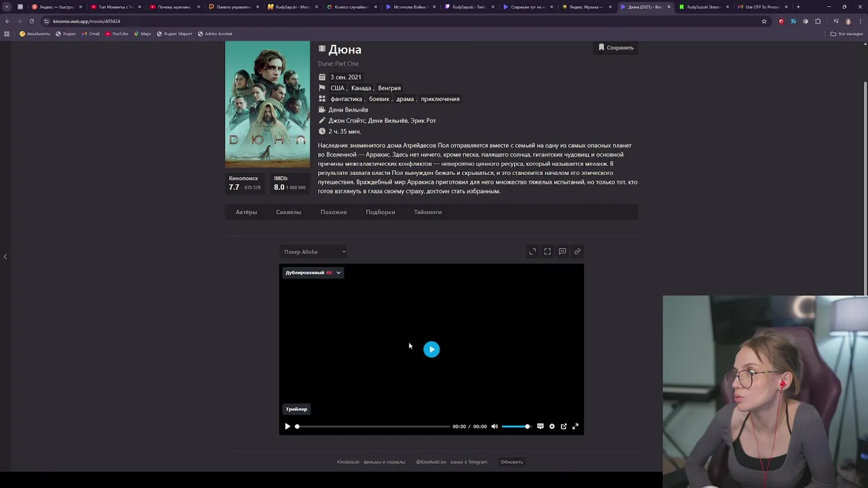Click the Венгрия country link
Viewport: 868px width, 488px height.
[x=389, y=88]
